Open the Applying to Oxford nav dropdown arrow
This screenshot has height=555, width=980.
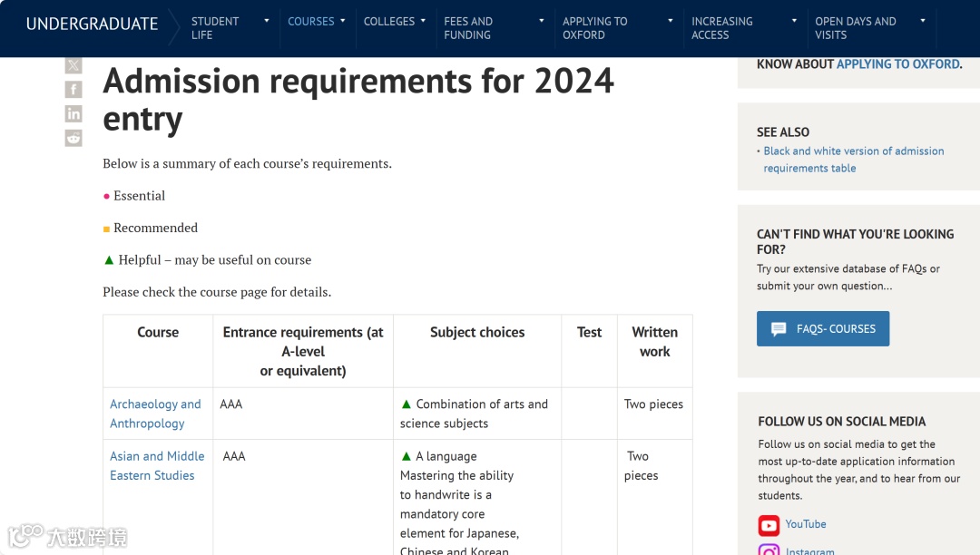point(671,21)
